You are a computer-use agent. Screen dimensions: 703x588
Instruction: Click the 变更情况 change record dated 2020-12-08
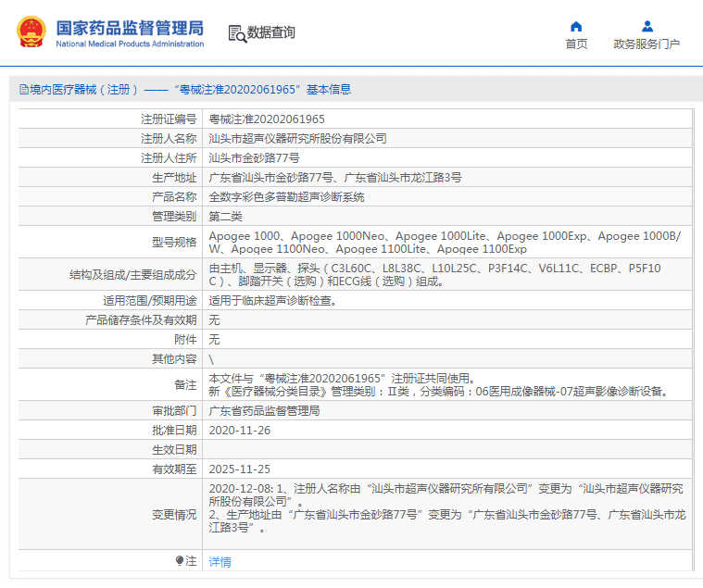pyautogui.click(x=446, y=508)
